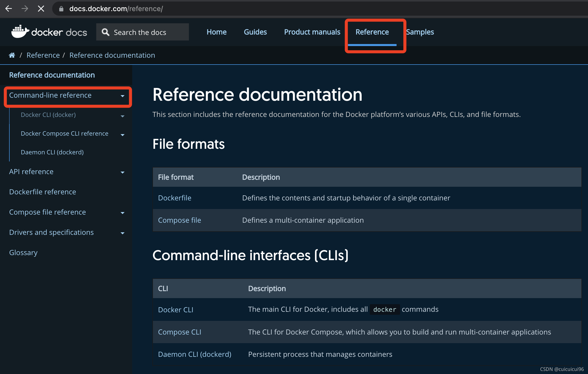The width and height of the screenshot is (588, 374).
Task: Click the browser back arrow
Action: click(9, 9)
